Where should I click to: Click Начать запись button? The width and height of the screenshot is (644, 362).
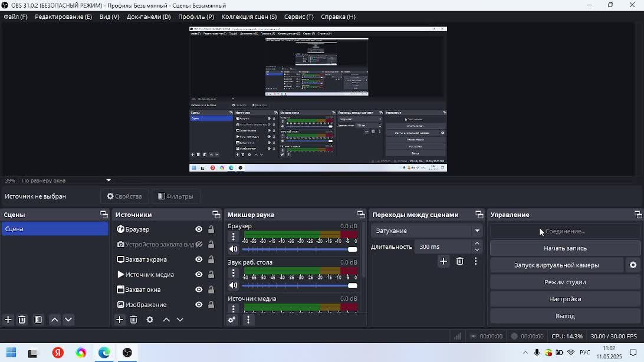565,248
